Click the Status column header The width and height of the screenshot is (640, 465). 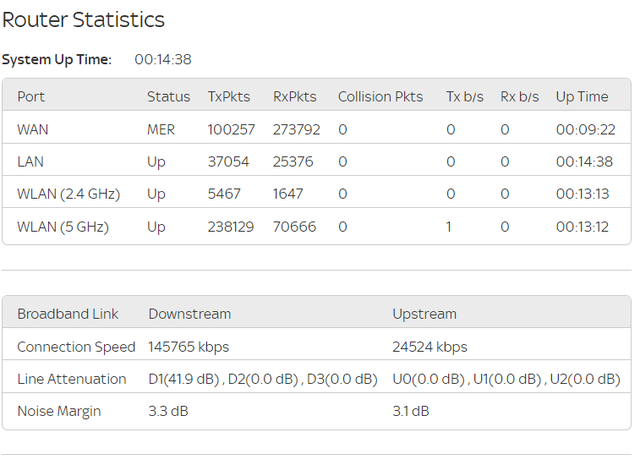point(169,97)
